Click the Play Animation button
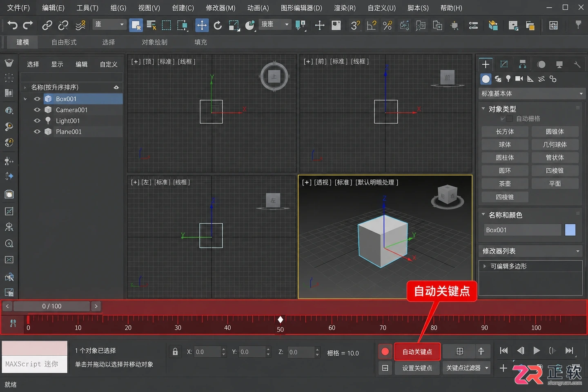Viewport: 588px width, 392px height. pyautogui.click(x=537, y=350)
